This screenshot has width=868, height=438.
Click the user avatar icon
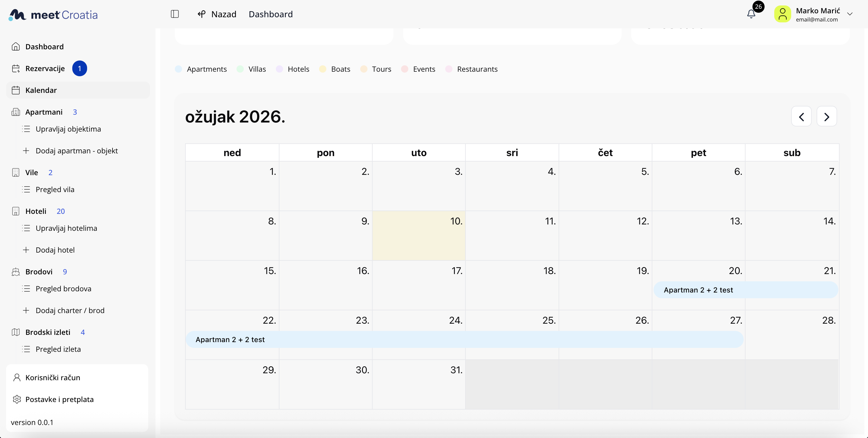(x=782, y=15)
